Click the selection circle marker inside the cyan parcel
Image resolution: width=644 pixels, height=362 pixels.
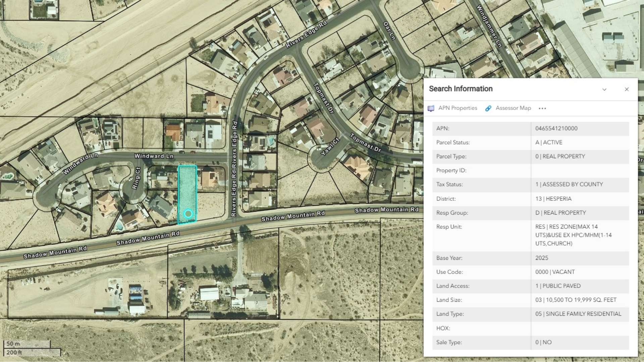(x=187, y=213)
